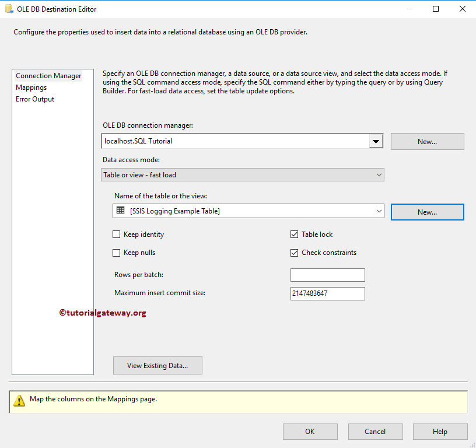Click the View Existing Data button
This screenshot has height=448, width=476.
click(x=157, y=366)
